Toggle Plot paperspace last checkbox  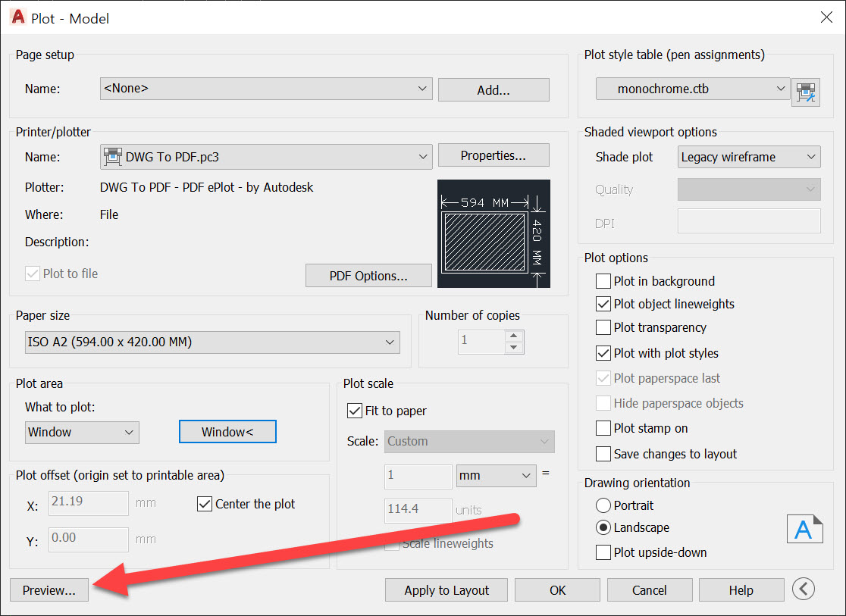click(603, 378)
